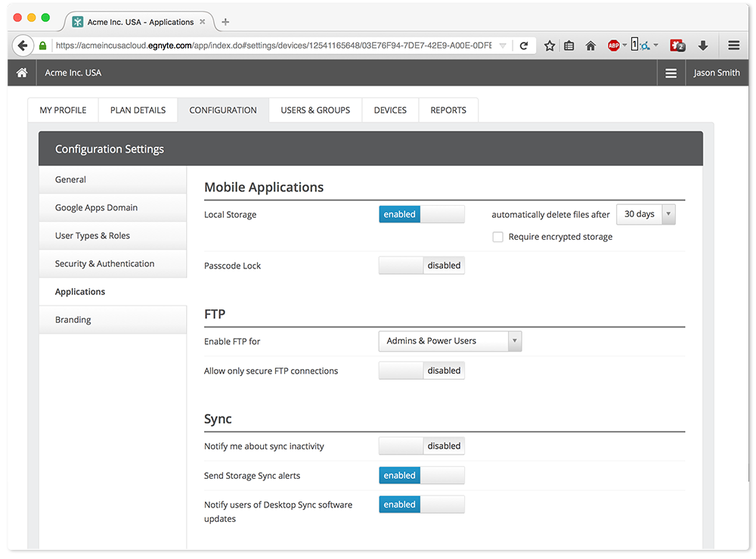Click the Jason Smith account name
Screen dimensions: 756x559
tap(716, 73)
